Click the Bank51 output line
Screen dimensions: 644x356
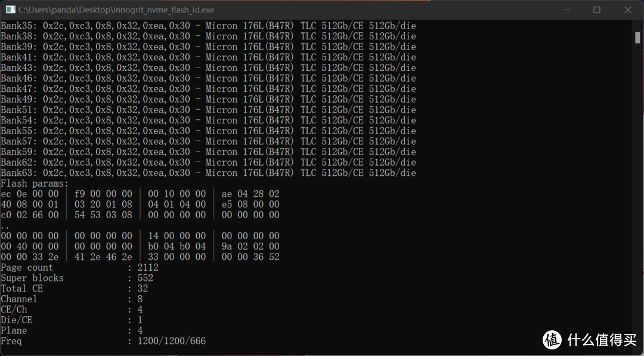coord(208,110)
